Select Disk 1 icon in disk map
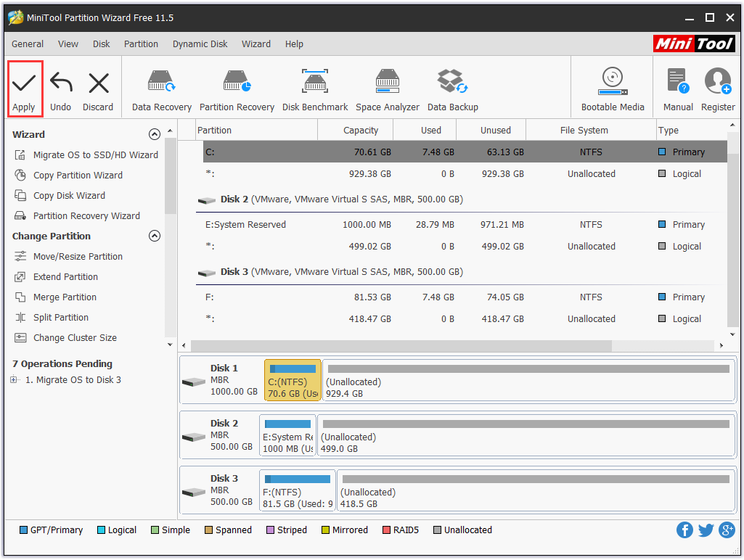 [194, 382]
